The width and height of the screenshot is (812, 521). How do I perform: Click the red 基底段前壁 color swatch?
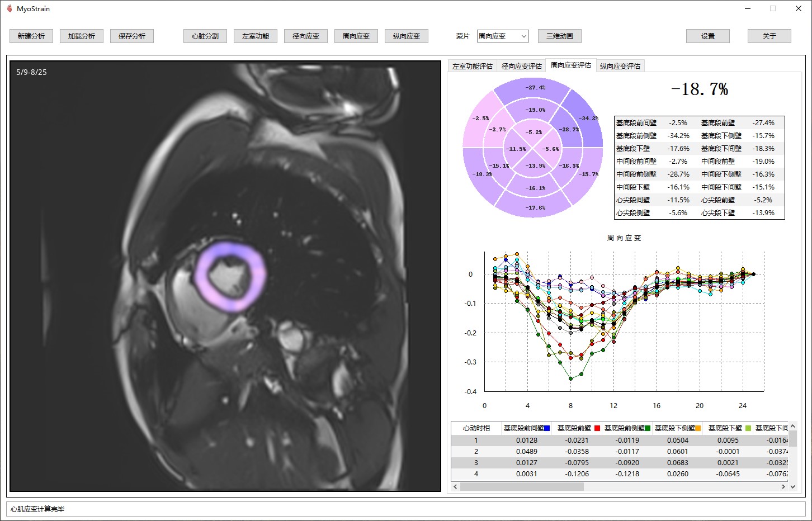pos(597,428)
